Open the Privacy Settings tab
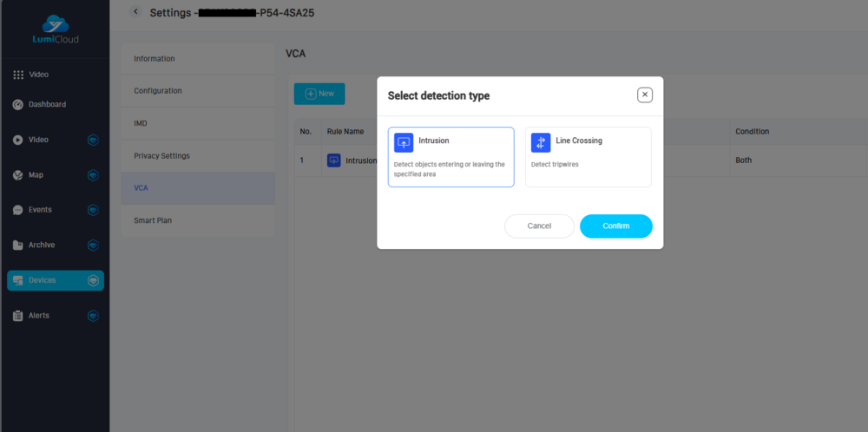 [x=161, y=156]
